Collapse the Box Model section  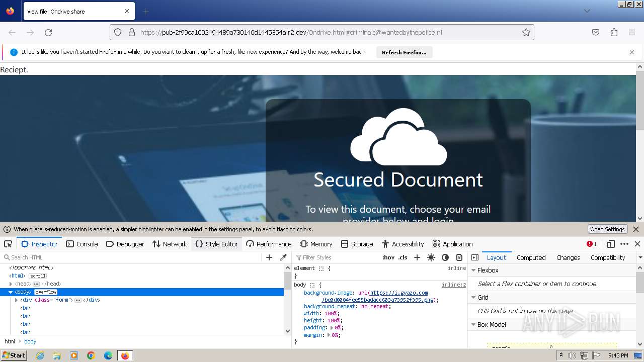click(x=473, y=324)
